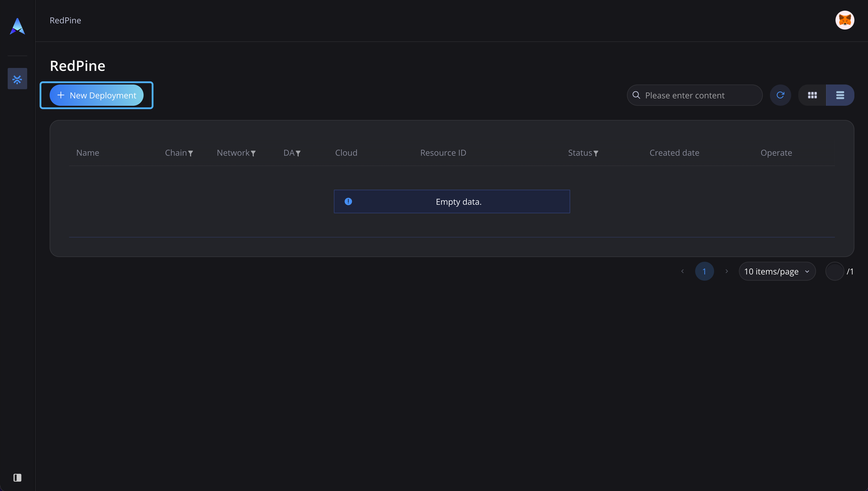Screen dimensions: 868x491
Task: Open the DA column filter
Action: (x=298, y=153)
